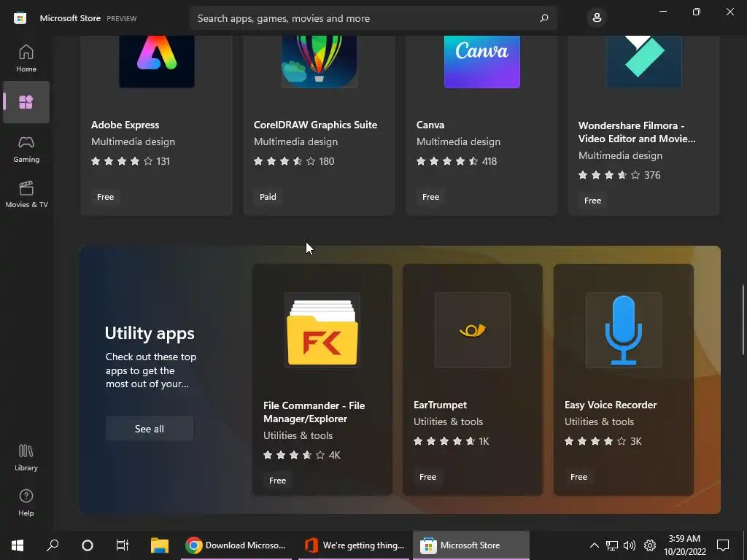Open the 'Adobe Express' title link

pos(125,125)
